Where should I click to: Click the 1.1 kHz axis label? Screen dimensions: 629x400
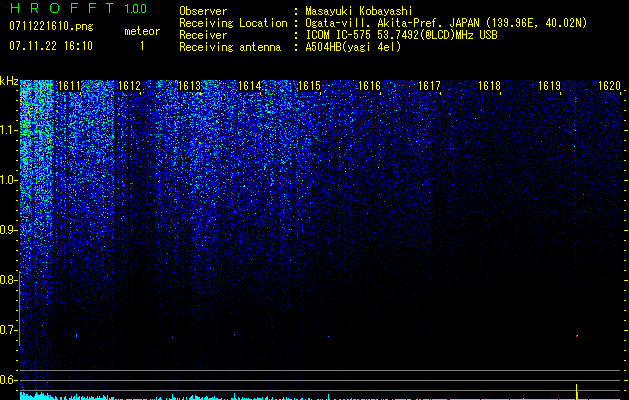(9, 130)
